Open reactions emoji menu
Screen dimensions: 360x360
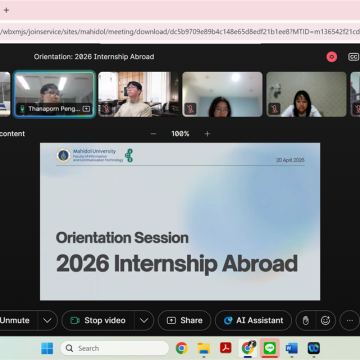[325, 320]
